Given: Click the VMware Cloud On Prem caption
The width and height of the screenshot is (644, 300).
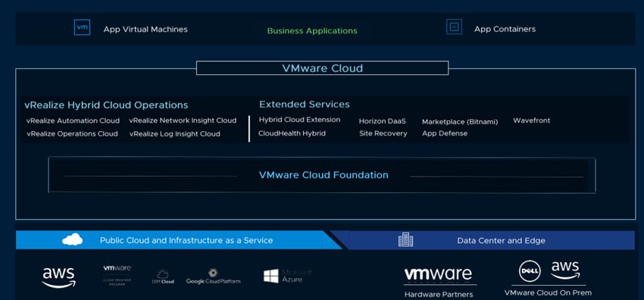Looking at the screenshot, I should (x=548, y=292).
